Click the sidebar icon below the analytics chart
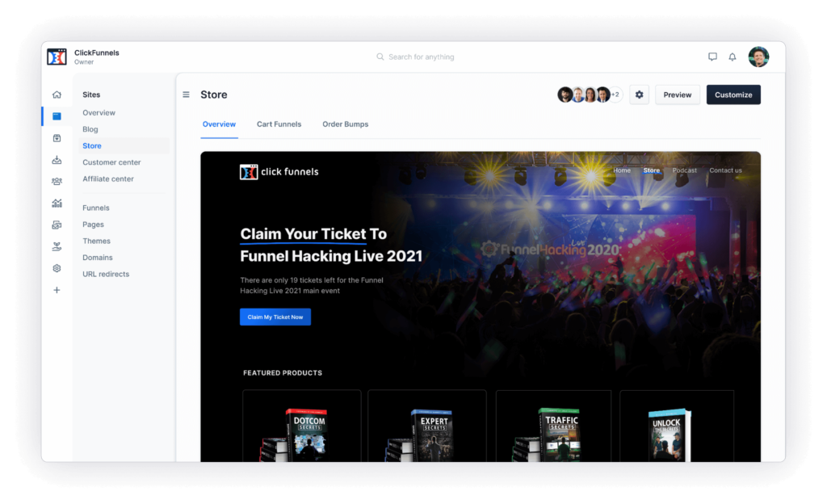The width and height of the screenshot is (827, 504). (57, 225)
